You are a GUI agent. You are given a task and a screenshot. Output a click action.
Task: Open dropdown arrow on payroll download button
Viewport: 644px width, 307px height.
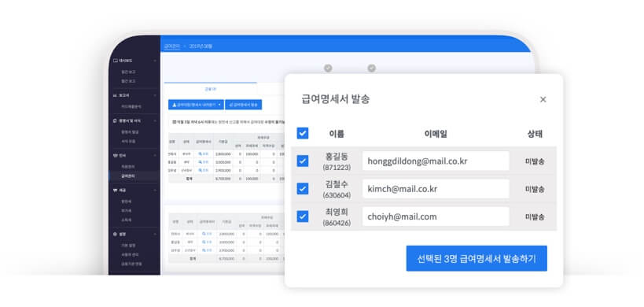219,105
